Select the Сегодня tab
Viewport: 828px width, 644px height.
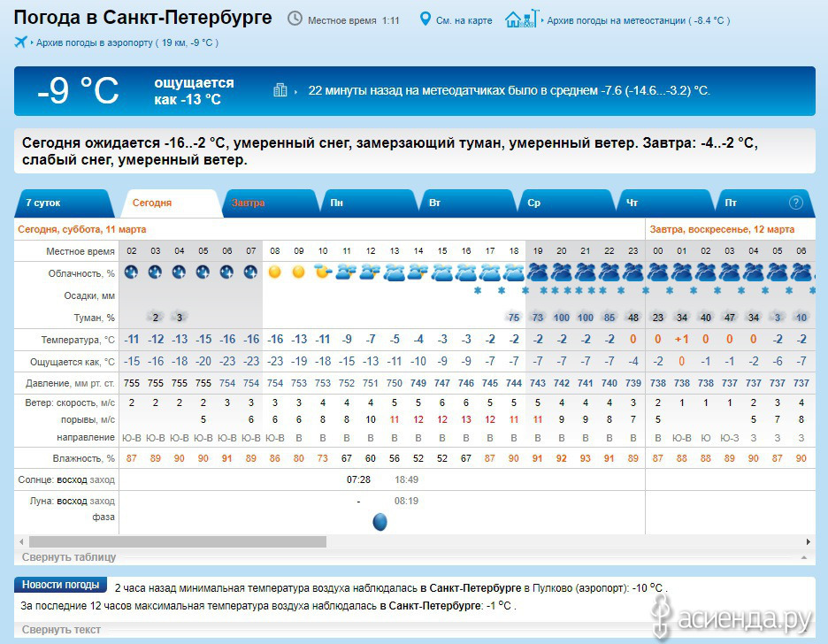pyautogui.click(x=171, y=203)
